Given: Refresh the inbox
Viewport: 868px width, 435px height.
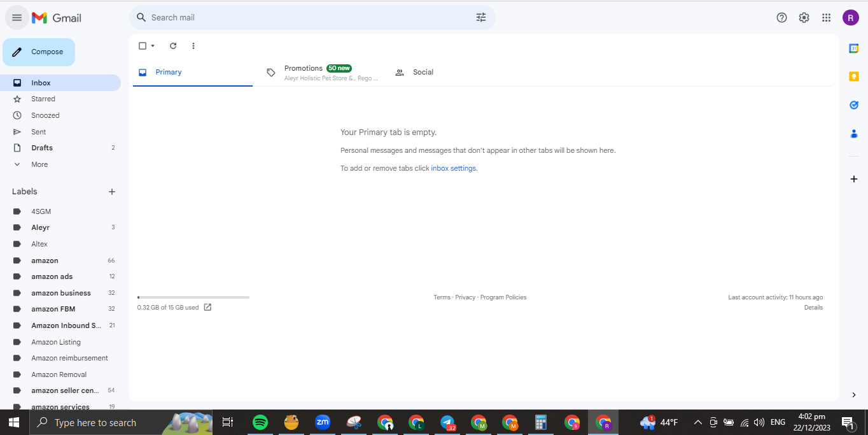Looking at the screenshot, I should click(x=173, y=46).
